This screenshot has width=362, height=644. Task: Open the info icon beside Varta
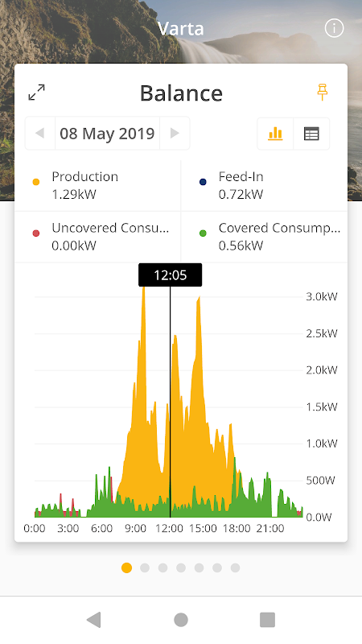coord(334,28)
